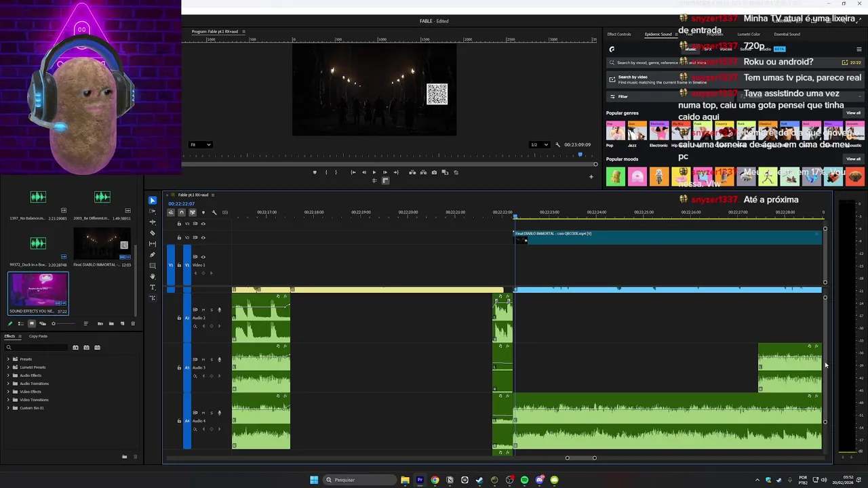Mute the Audio 4 track
868x488 pixels.
click(203, 413)
